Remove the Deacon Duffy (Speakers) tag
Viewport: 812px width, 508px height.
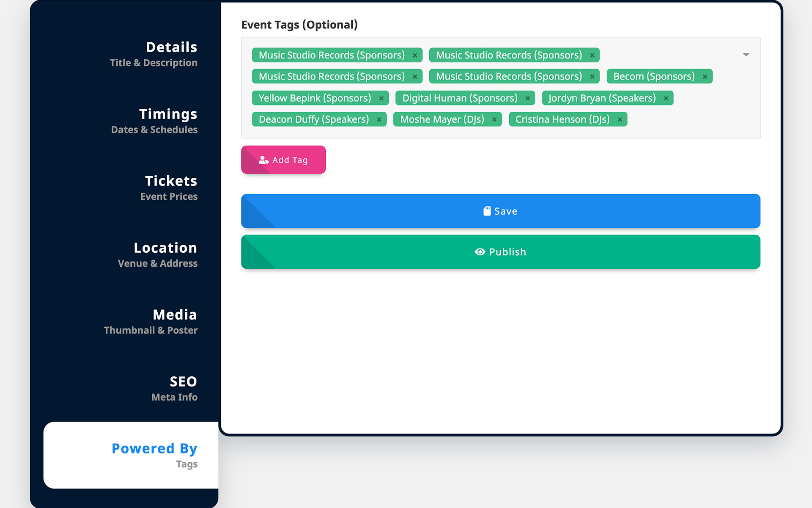point(379,120)
